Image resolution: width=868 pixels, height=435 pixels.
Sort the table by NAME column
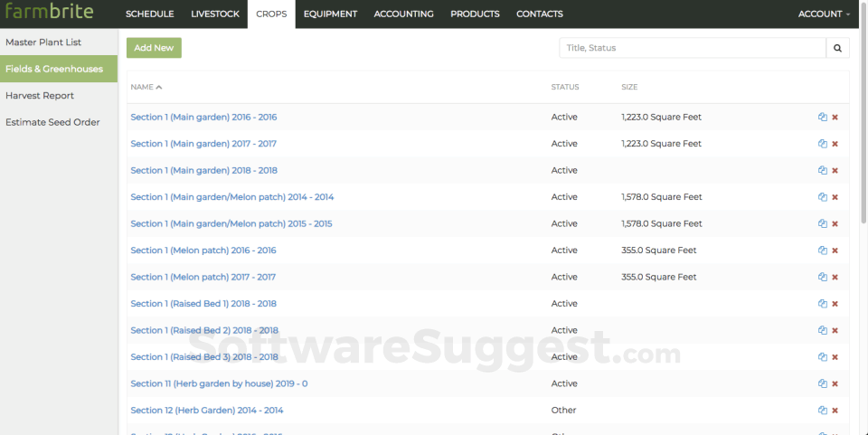[146, 87]
